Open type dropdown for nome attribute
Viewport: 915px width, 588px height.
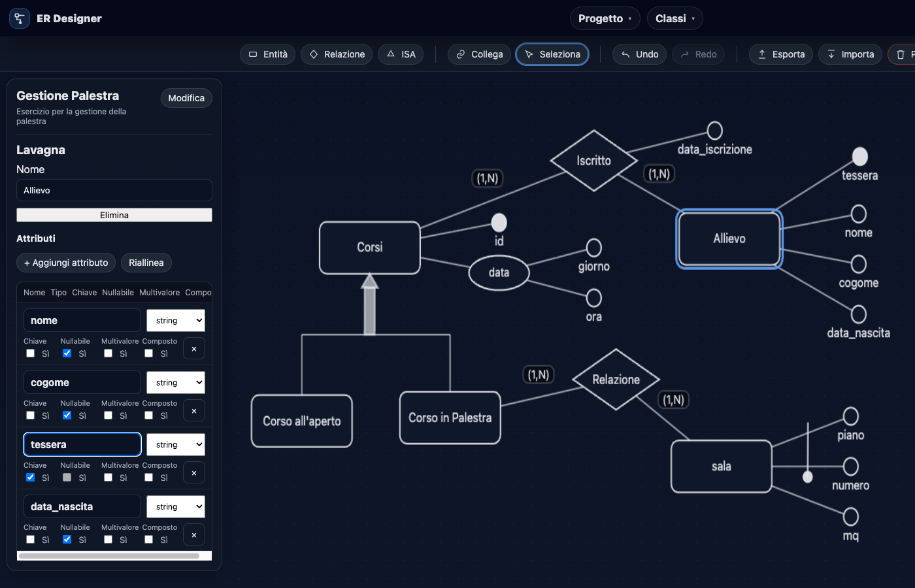click(x=176, y=321)
